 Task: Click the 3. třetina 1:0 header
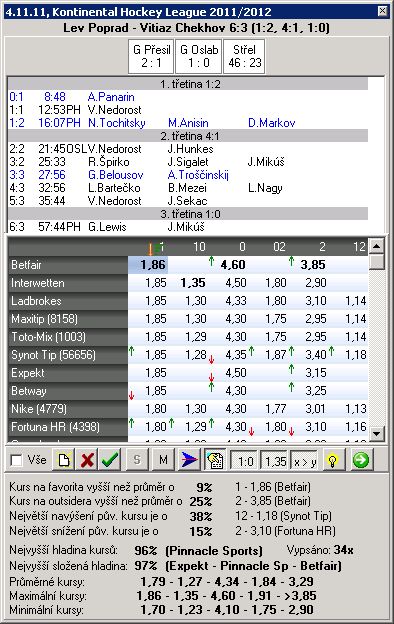(x=188, y=214)
